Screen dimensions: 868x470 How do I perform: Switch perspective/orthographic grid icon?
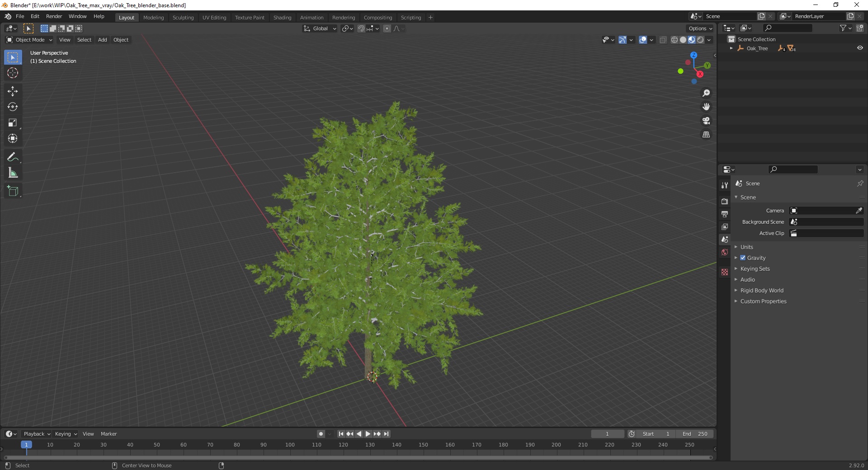(706, 135)
